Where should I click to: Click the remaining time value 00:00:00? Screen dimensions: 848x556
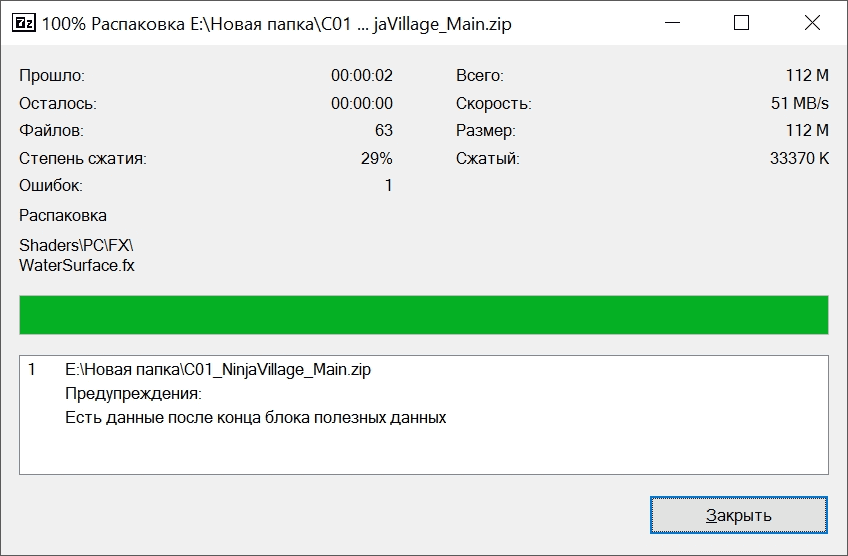(362, 103)
